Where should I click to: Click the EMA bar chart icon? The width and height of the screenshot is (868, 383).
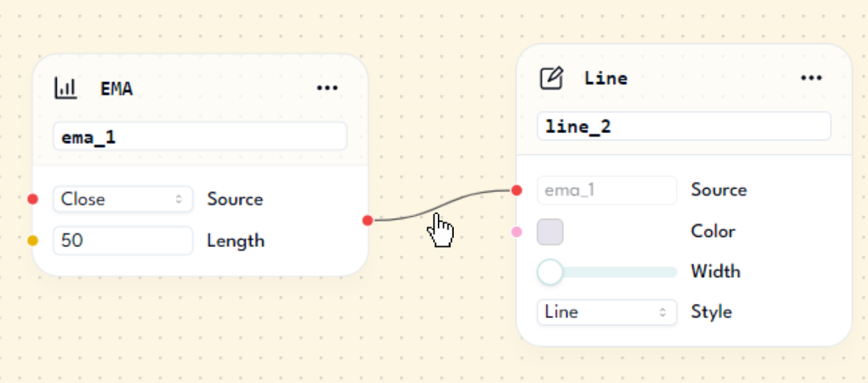tap(65, 89)
